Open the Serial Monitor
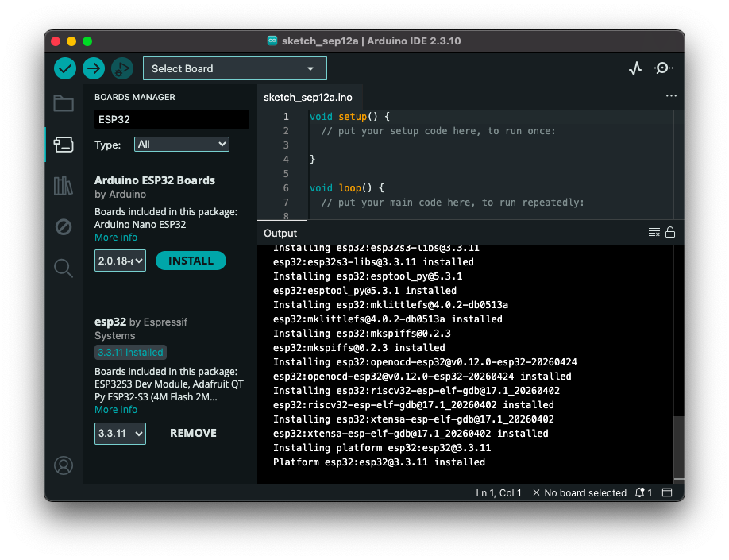This screenshot has width=729, height=560. click(663, 68)
